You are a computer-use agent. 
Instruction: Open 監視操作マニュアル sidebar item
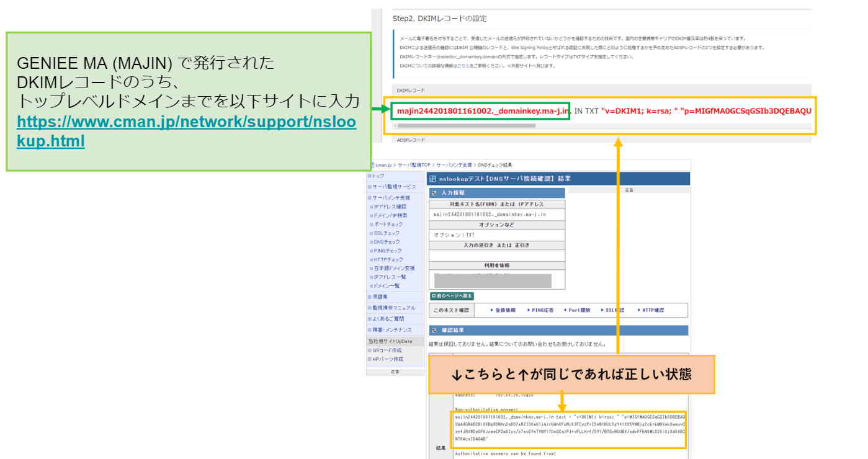[394, 308]
